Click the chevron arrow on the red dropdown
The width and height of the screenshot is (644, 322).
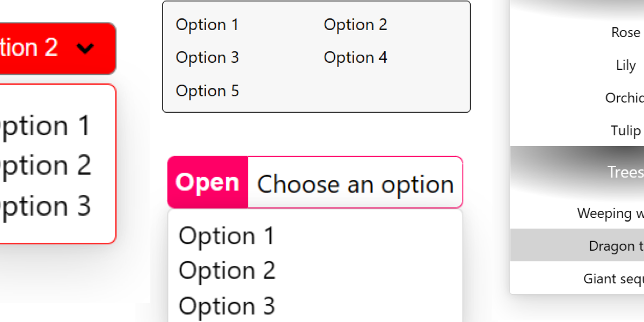[85, 49]
